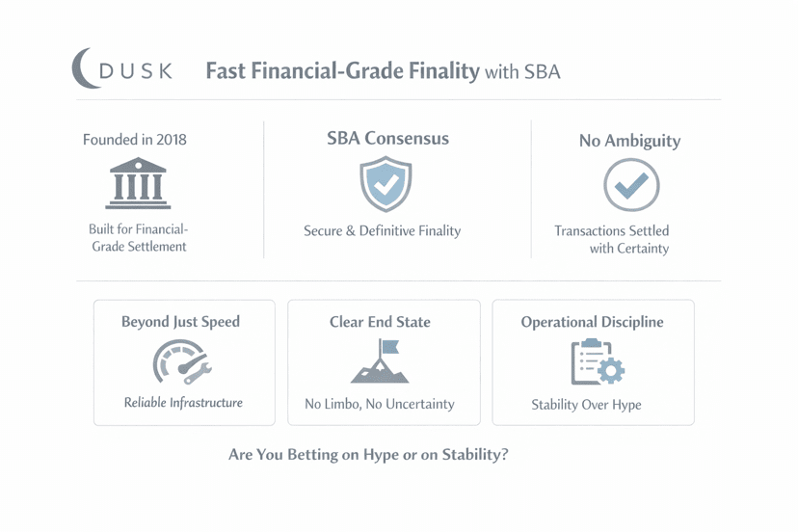Click "Built for Financial-Grade Settlement" text
798x532 pixels.
click(139, 238)
